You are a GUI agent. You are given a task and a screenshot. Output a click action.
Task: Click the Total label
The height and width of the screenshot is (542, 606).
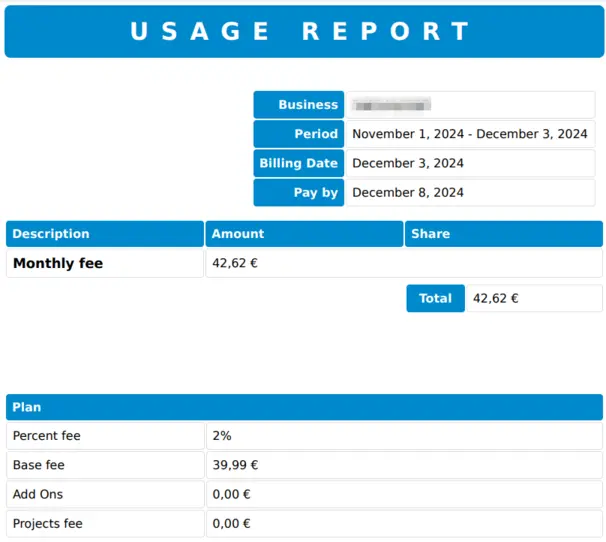[435, 298]
